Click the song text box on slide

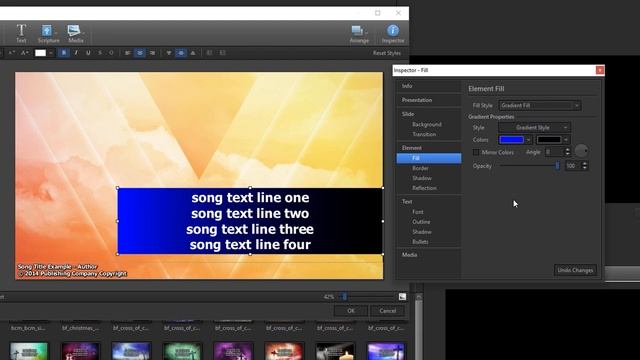pyautogui.click(x=250, y=221)
